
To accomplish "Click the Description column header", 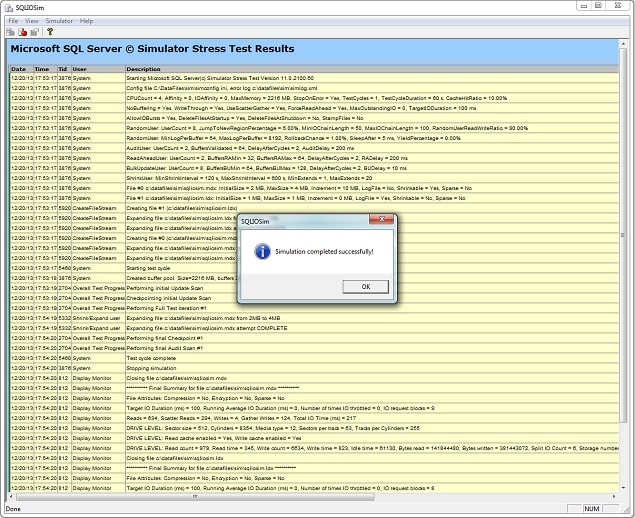I will tap(372, 69).
